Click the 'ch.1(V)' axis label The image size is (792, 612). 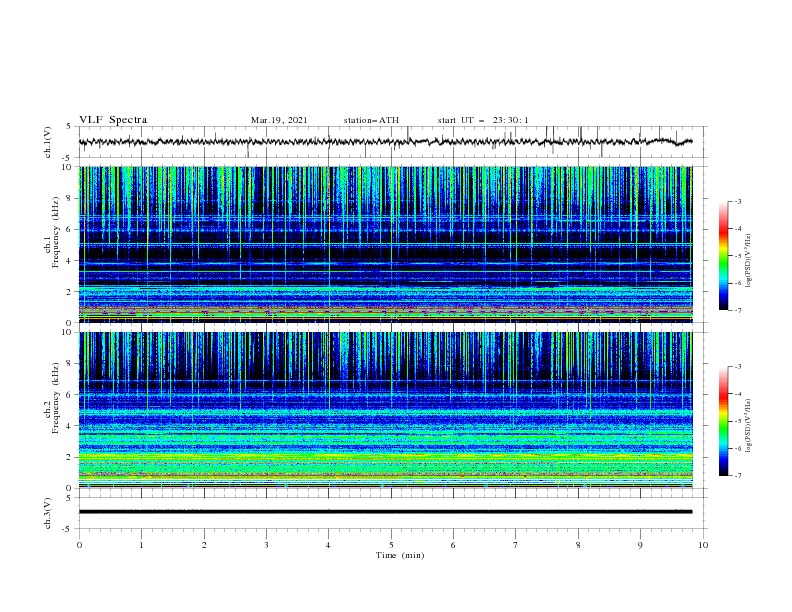48,142
